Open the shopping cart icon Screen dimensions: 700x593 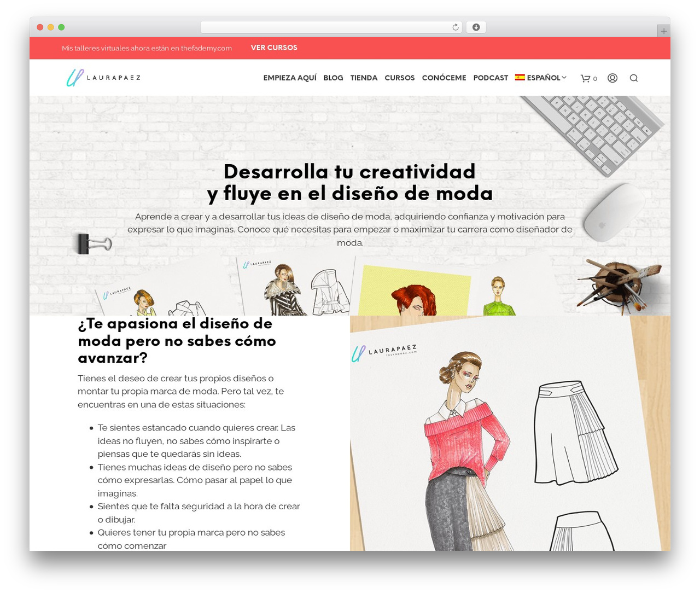click(585, 78)
